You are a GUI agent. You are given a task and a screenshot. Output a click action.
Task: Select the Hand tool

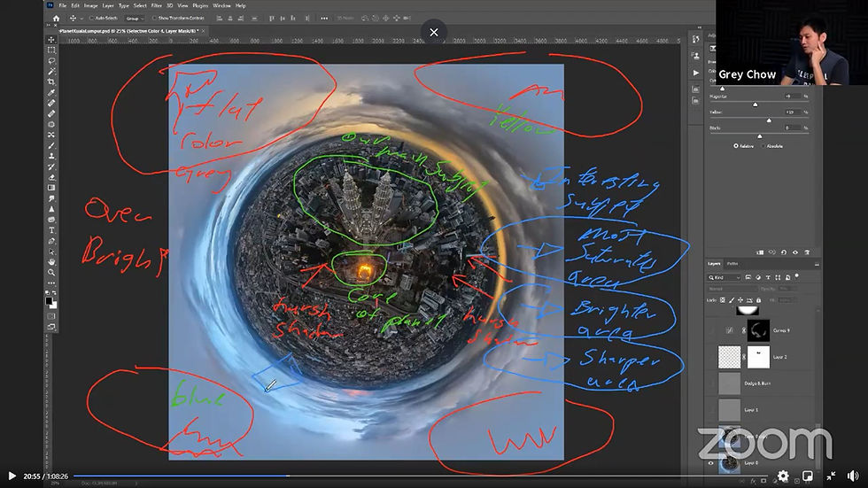pyautogui.click(x=51, y=261)
